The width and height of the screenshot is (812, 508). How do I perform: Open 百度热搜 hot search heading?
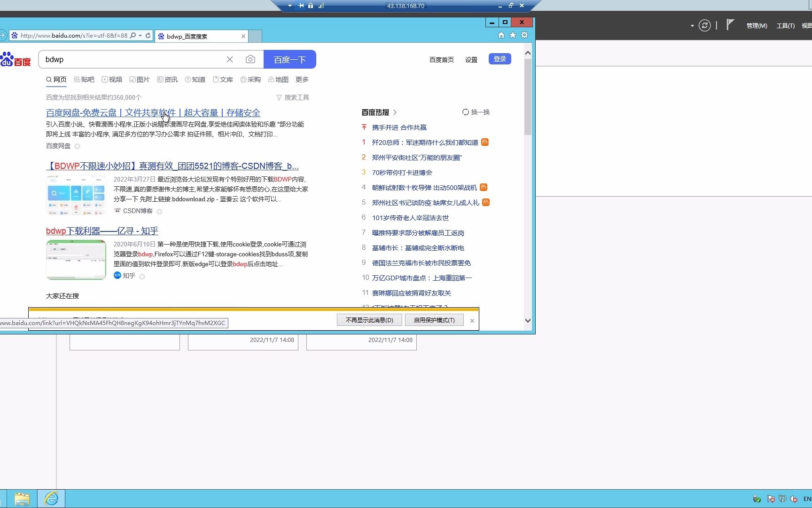(x=379, y=112)
